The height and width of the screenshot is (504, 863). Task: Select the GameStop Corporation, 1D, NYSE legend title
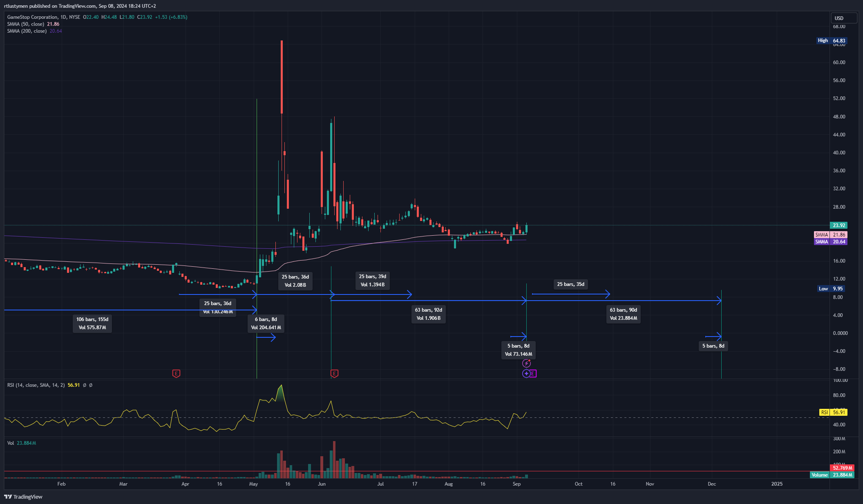pos(43,17)
